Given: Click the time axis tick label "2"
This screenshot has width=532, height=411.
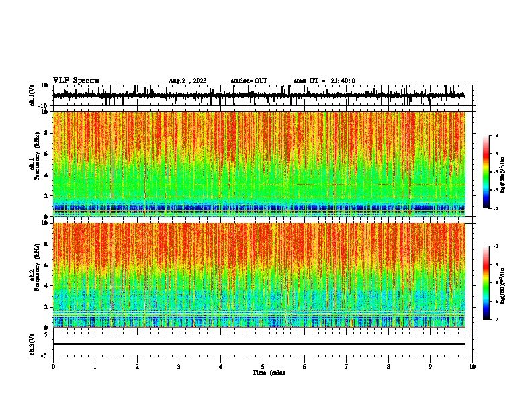Looking at the screenshot, I should (137, 367).
